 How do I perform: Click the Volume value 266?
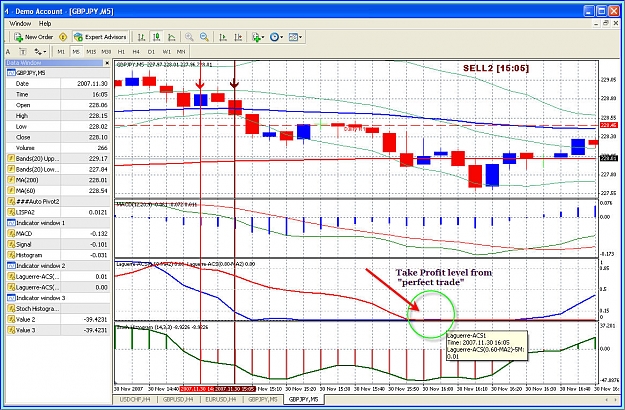[x=102, y=148]
